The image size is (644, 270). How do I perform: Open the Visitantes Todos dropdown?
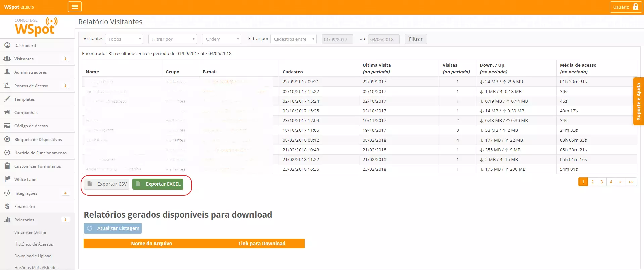pos(124,39)
